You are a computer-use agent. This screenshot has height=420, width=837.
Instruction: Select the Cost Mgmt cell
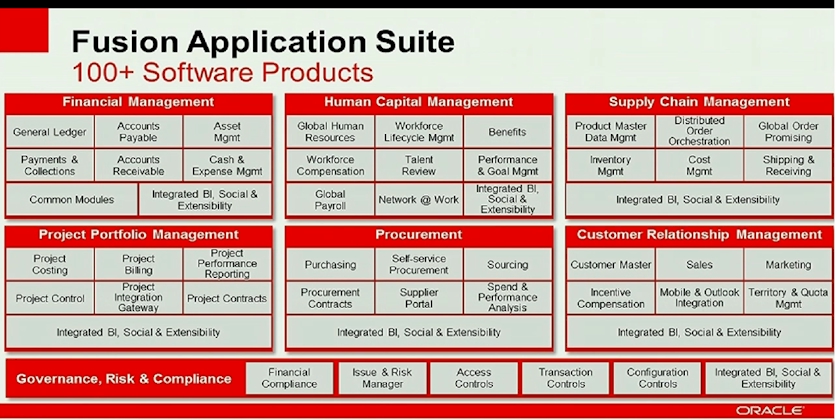pos(699,165)
